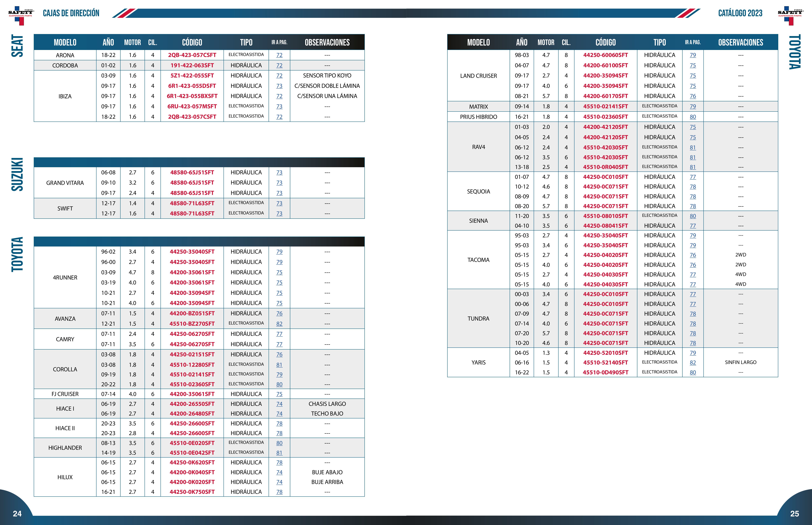Select code 6R1-423-055DSFT
Viewport: 812px width, 525px height.
point(192,86)
